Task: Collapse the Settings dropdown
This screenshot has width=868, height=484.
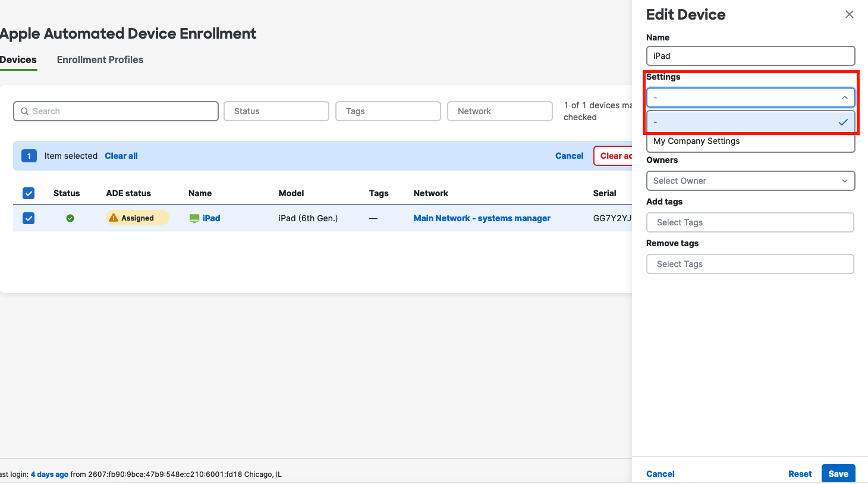Action: coord(844,98)
